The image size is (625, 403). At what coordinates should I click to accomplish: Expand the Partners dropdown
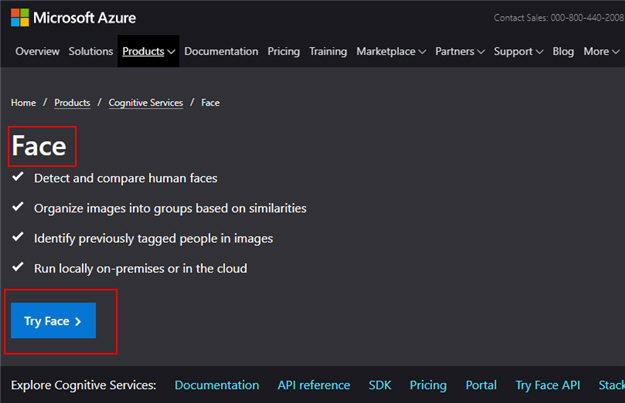460,51
